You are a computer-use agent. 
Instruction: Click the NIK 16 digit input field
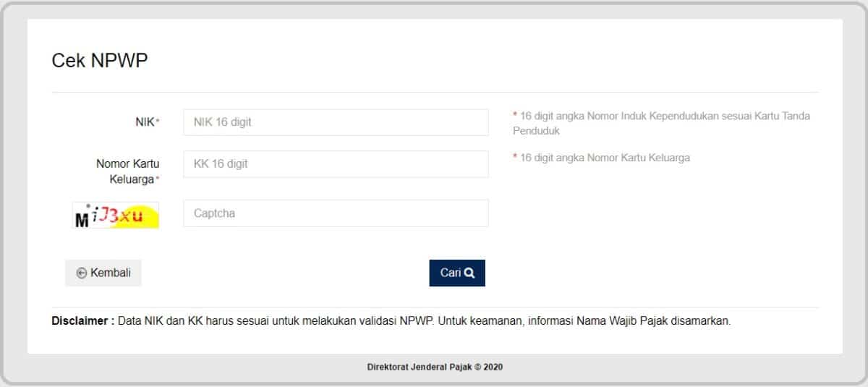click(336, 122)
